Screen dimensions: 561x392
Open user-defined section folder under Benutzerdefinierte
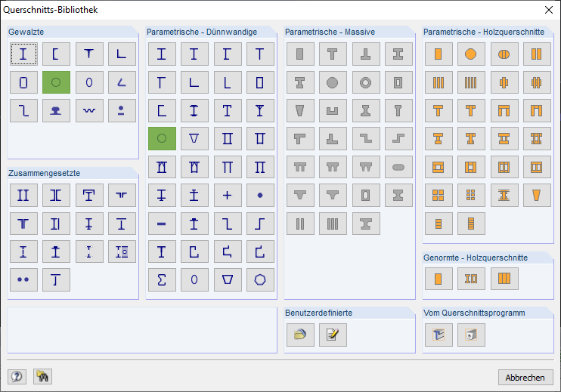tap(299, 335)
